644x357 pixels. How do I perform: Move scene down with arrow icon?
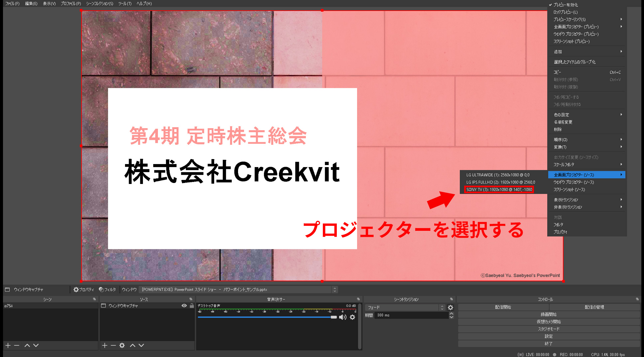(36, 345)
